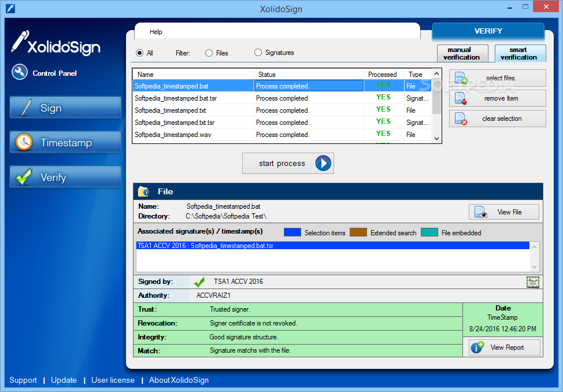The image size is (563, 392).
Task: Click the 8/24/2016 12:46:20 PM timestamp
Action: (503, 329)
